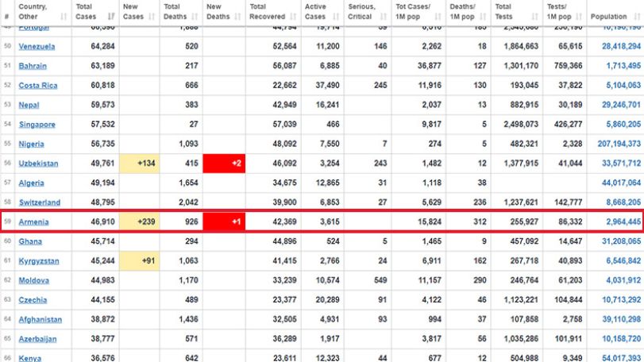Viewport: 644px width, 362px height.
Task: Click Nepal population 29,246,701 link
Action: [621, 105]
